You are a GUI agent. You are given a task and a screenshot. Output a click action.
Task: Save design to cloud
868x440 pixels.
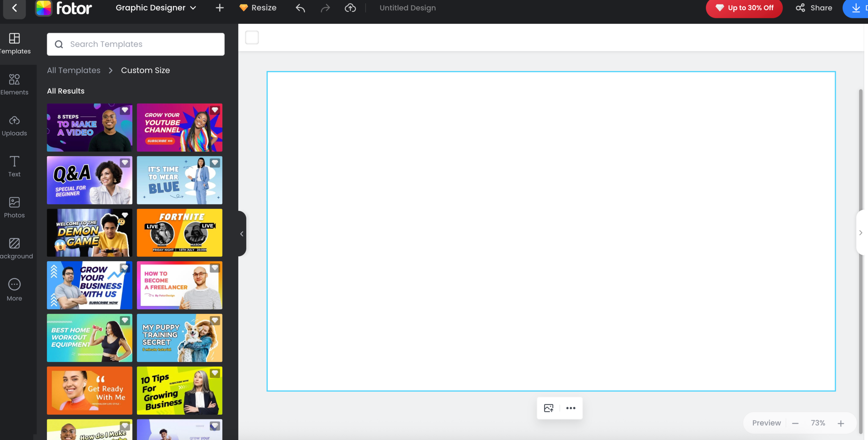[350, 8]
